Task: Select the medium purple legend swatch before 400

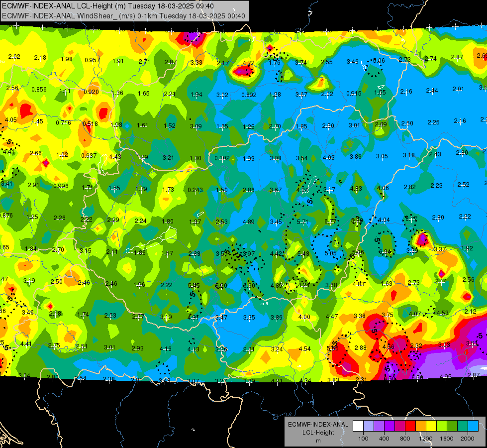Action: 379,426
